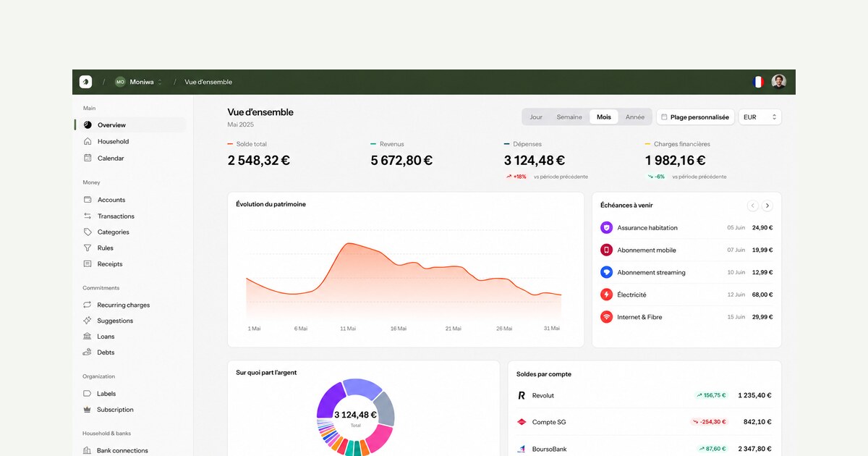Go to Household section
The image size is (868, 456).
click(x=113, y=141)
